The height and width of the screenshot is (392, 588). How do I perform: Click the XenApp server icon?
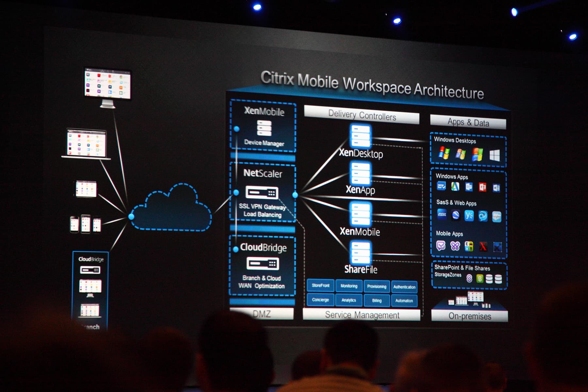coord(361,173)
